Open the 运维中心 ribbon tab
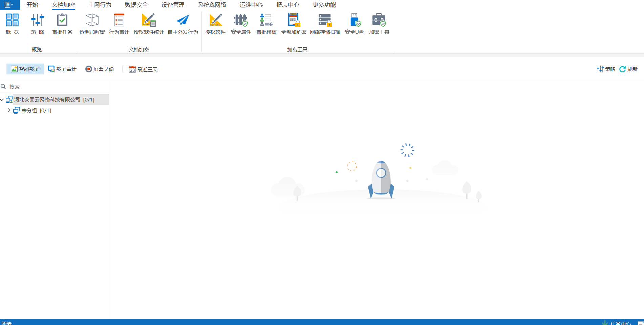The height and width of the screenshot is (325, 644). click(251, 5)
